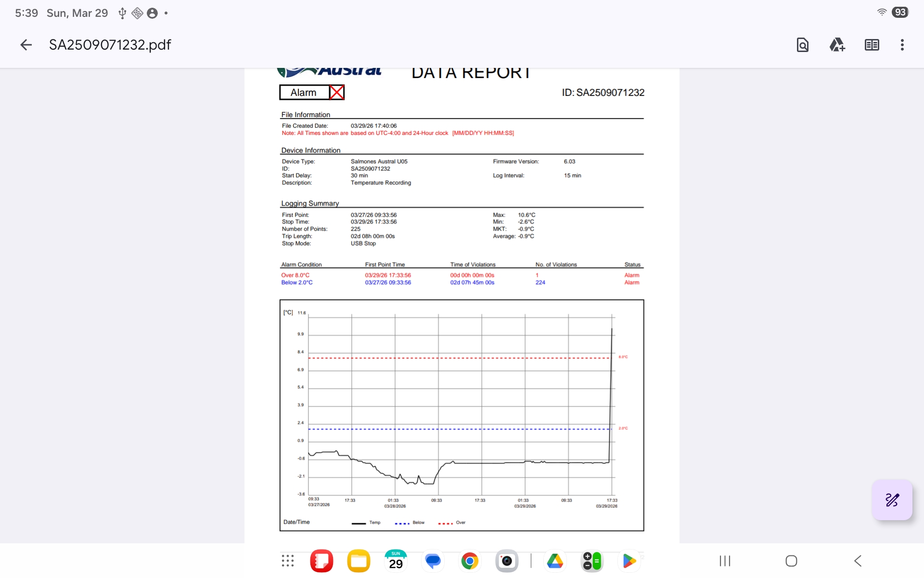Open the three-dot more options menu

tap(902, 45)
